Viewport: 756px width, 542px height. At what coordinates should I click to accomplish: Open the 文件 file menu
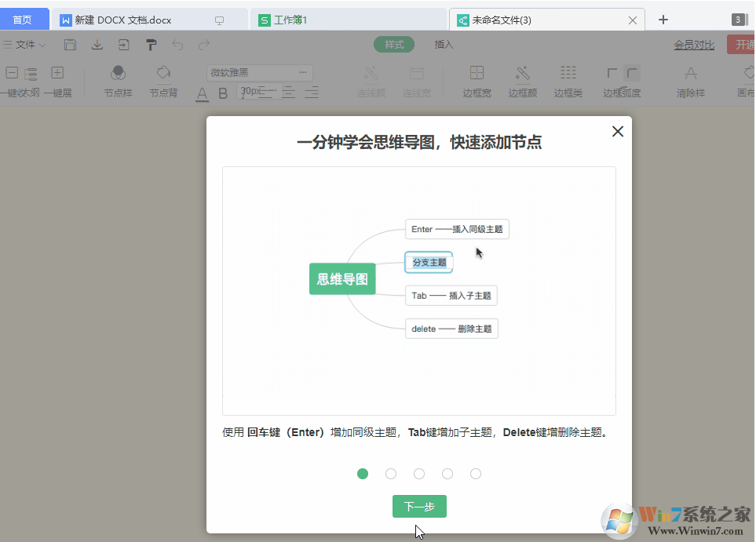click(x=24, y=45)
